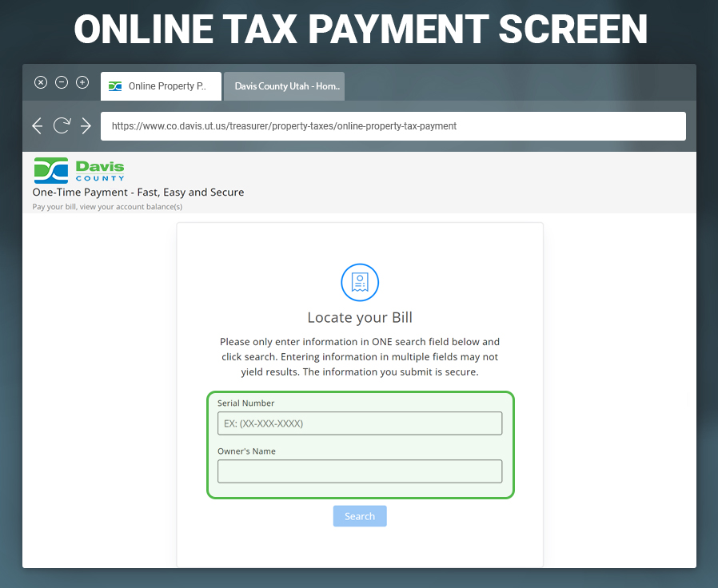The width and height of the screenshot is (718, 588).
Task: Click the Serial Number field label
Action: [246, 403]
